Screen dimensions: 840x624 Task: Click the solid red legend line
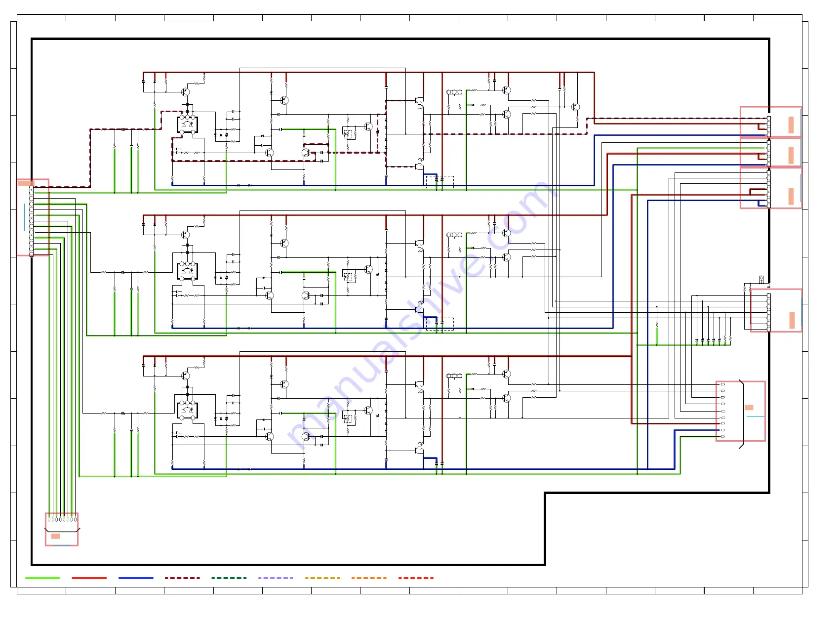pos(89,578)
